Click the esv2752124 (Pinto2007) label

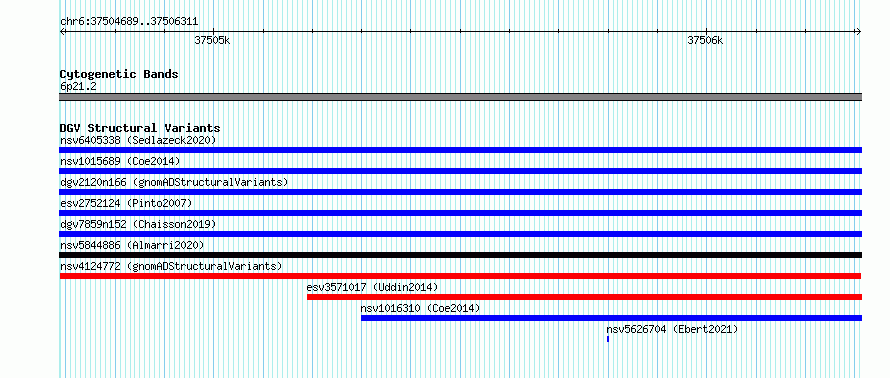[x=126, y=203]
